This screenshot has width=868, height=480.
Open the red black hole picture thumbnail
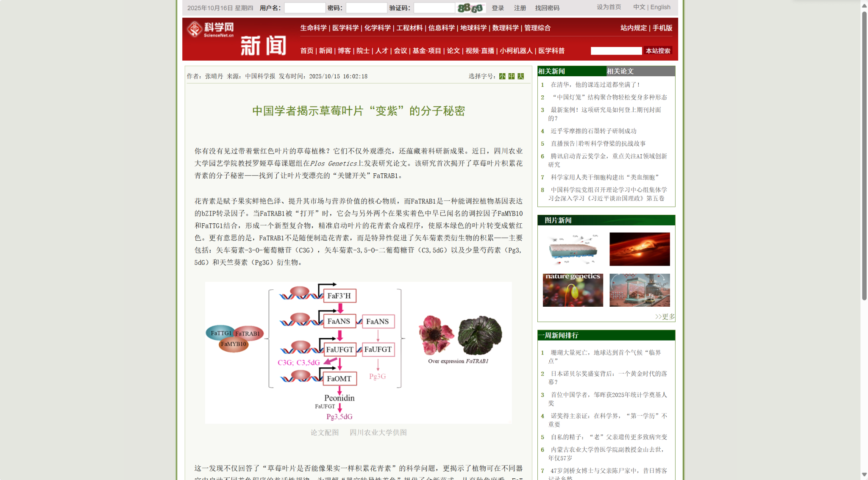tap(640, 249)
